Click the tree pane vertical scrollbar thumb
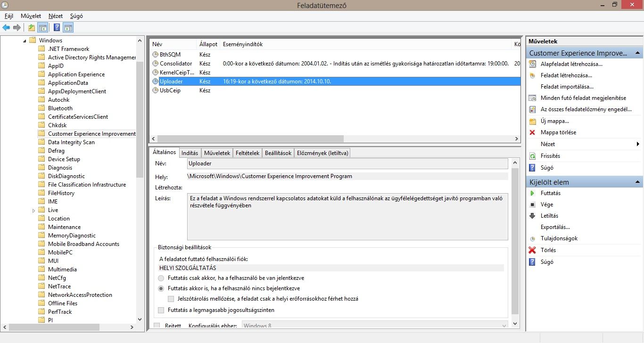The image size is (644, 343). point(140,119)
